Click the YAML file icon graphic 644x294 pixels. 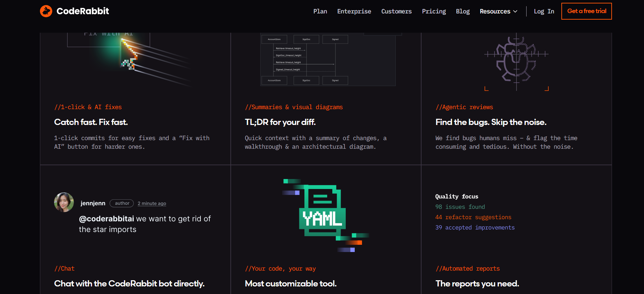click(x=322, y=211)
